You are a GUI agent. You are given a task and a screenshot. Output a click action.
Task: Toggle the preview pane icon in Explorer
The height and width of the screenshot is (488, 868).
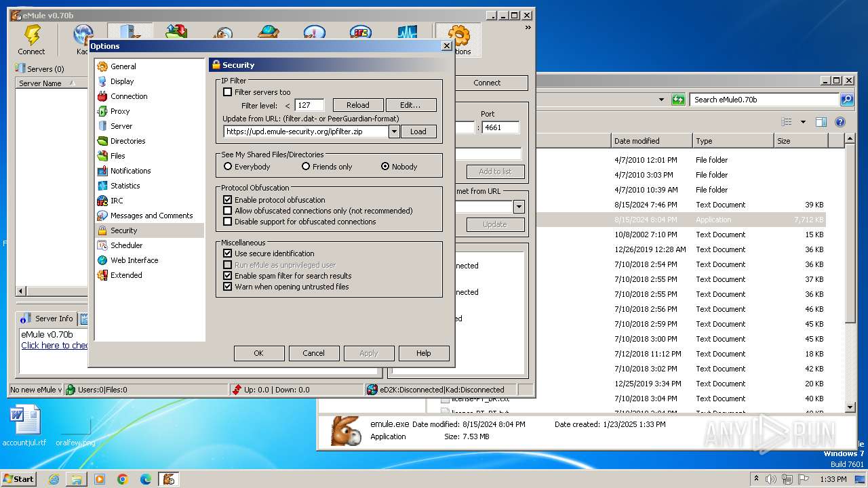[x=821, y=122]
